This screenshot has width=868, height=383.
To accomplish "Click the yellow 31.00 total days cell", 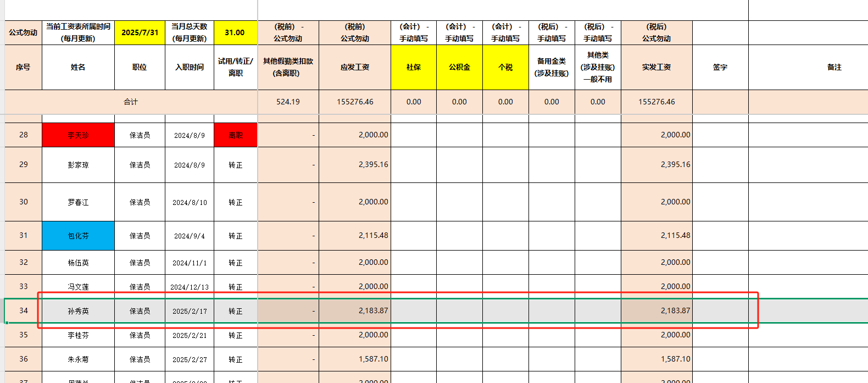I will (235, 33).
